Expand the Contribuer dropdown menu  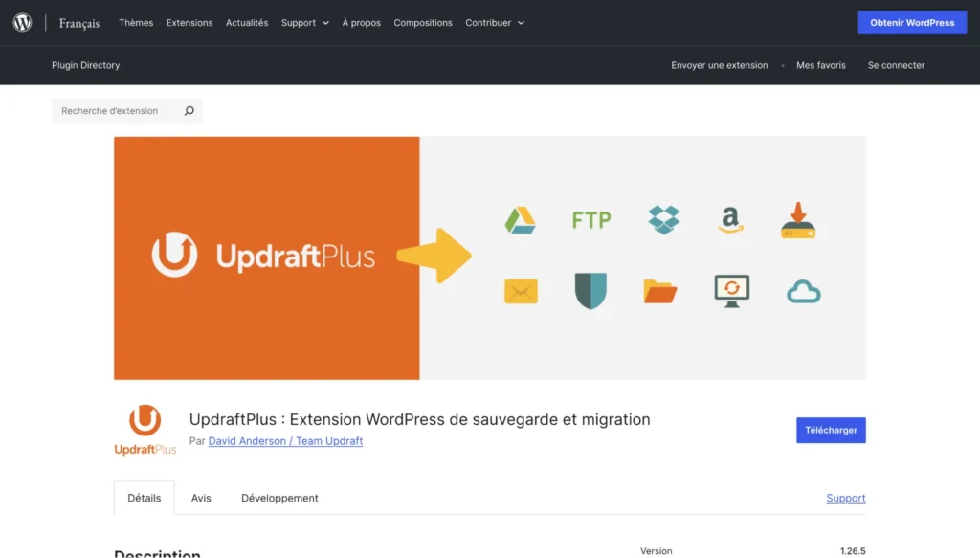point(495,23)
